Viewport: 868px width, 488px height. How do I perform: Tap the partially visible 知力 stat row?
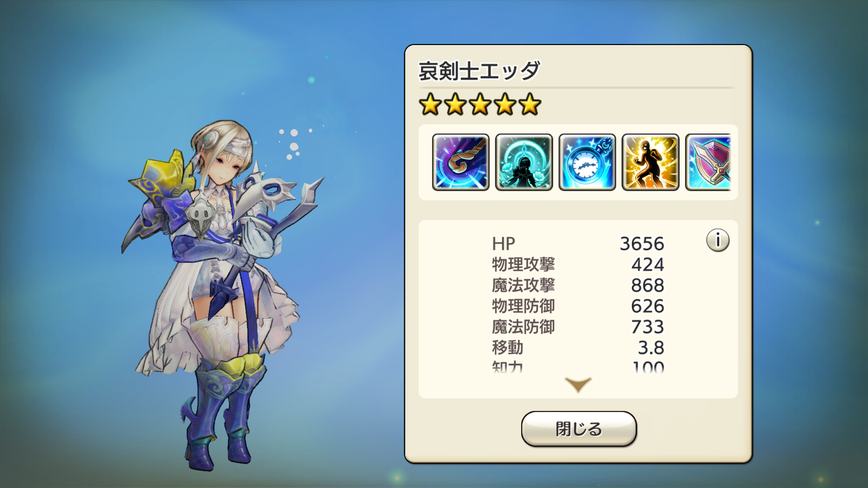point(578,367)
